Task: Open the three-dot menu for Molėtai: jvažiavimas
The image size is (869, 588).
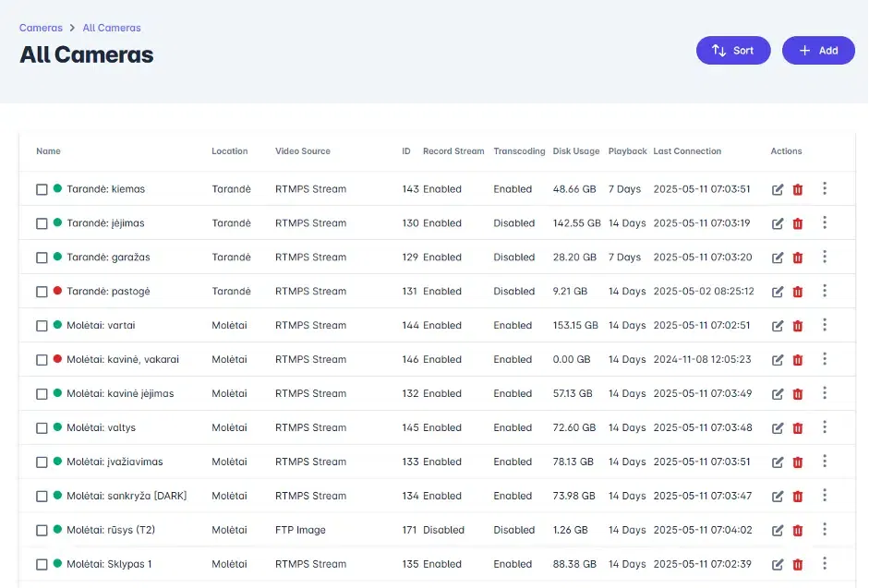Action: 825,462
